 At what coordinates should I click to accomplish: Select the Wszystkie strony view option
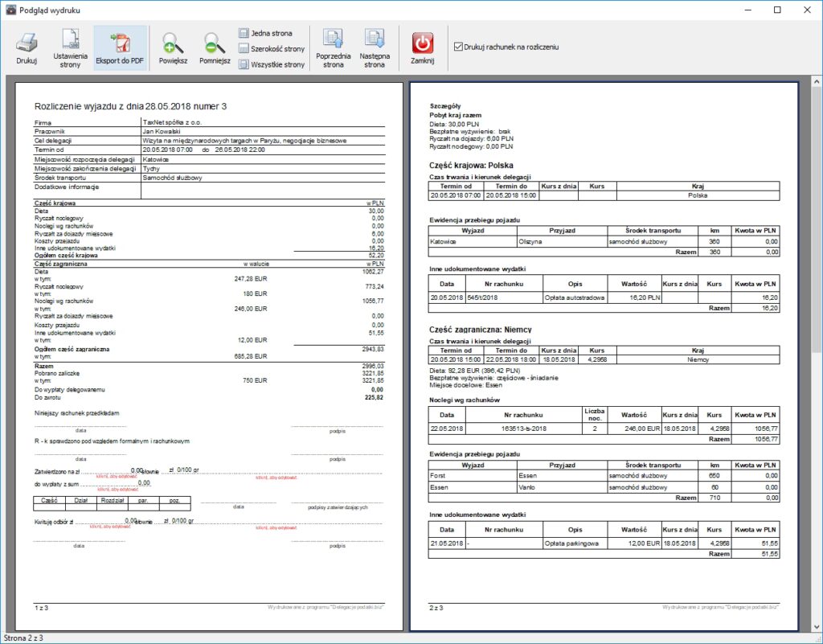(x=271, y=64)
